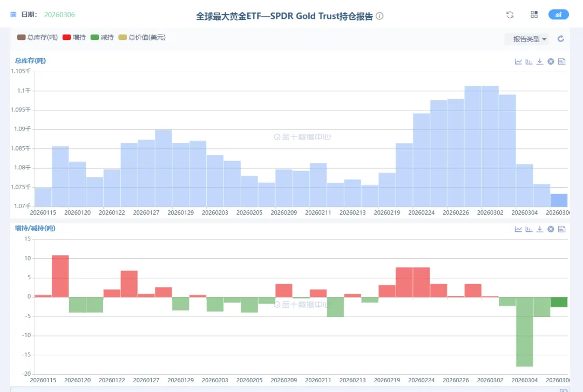Download the 增持/减持 chart image
The width and height of the screenshot is (583, 392).
(x=540, y=229)
